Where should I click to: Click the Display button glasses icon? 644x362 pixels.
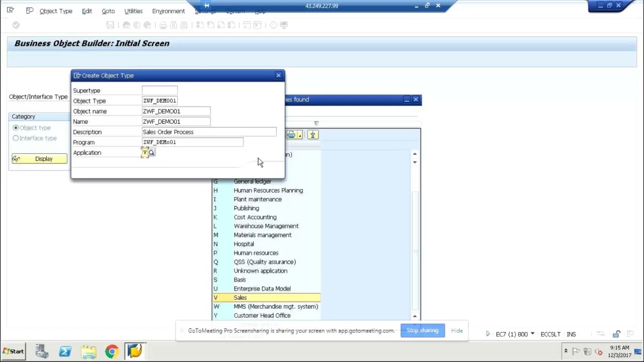point(17,159)
